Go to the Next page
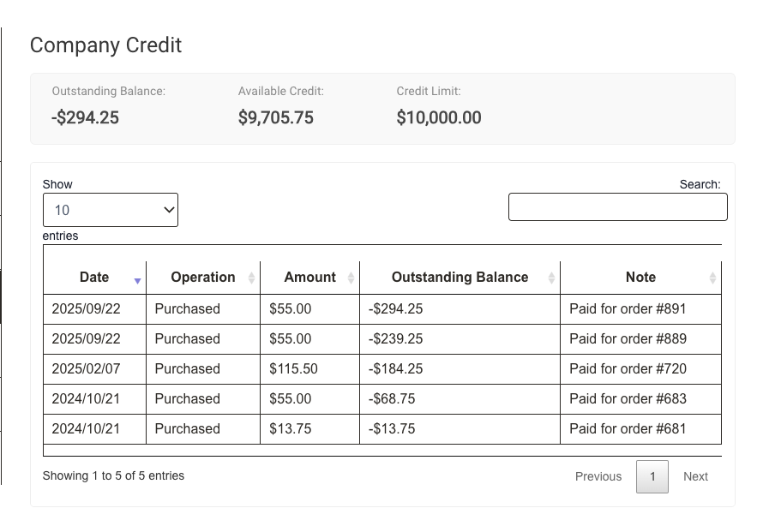The image size is (781, 532). [695, 476]
